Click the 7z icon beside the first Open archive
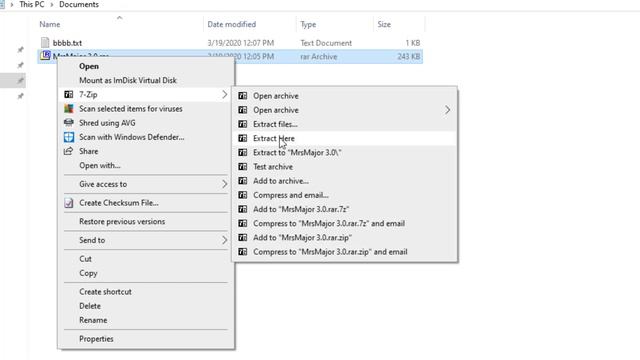640x360 pixels. 242,96
